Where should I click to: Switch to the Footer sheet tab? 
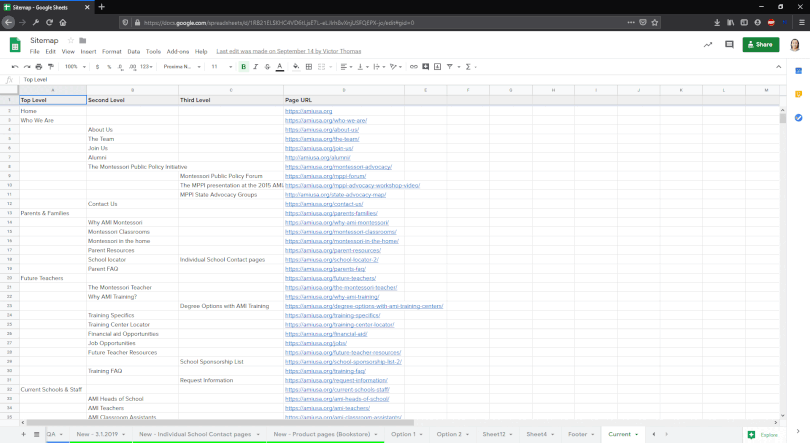577,434
